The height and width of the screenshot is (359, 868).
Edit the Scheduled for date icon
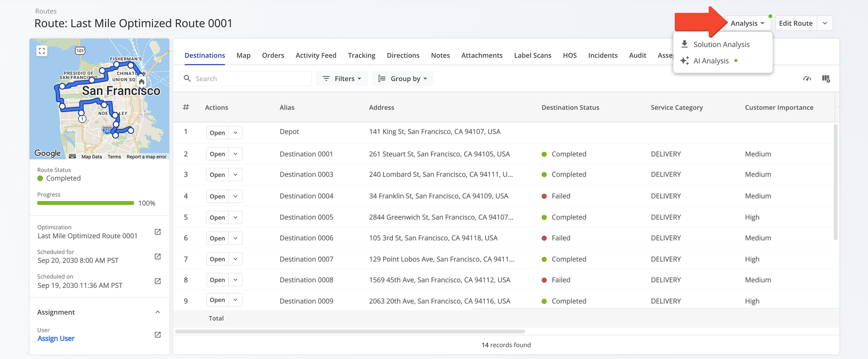pyautogui.click(x=158, y=256)
